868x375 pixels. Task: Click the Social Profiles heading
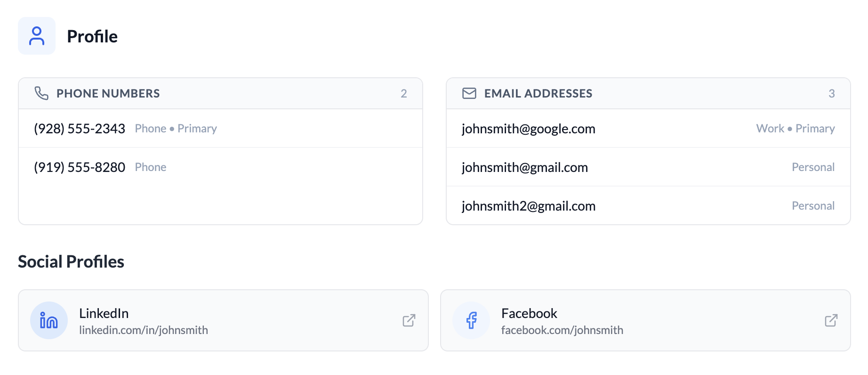[71, 261]
